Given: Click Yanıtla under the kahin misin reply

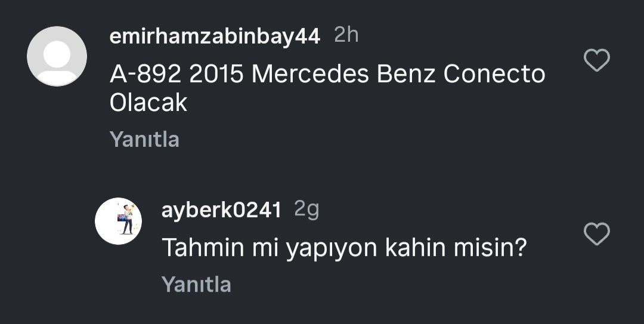Looking at the screenshot, I should [196, 284].
